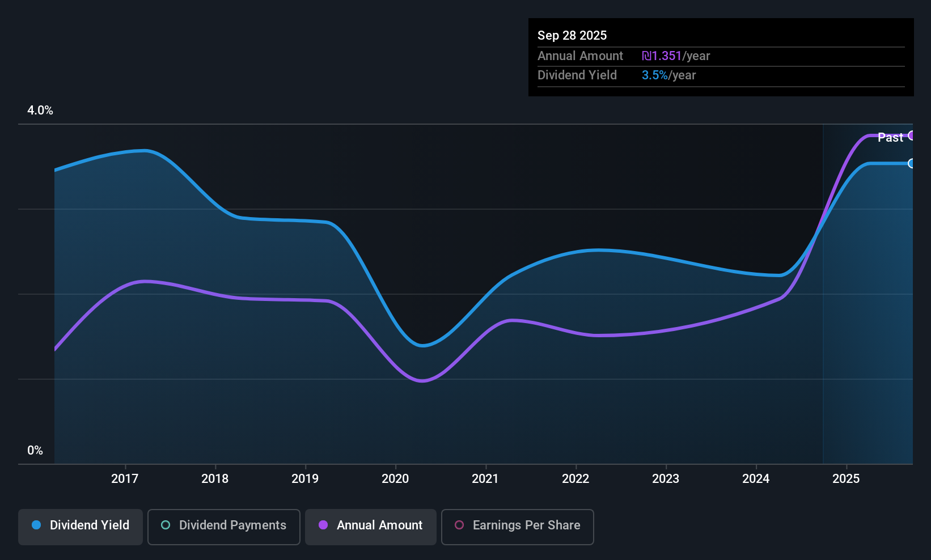Viewport: 931px width, 560px height.
Task: Toggle the Annual Amount series
Action: click(371, 527)
